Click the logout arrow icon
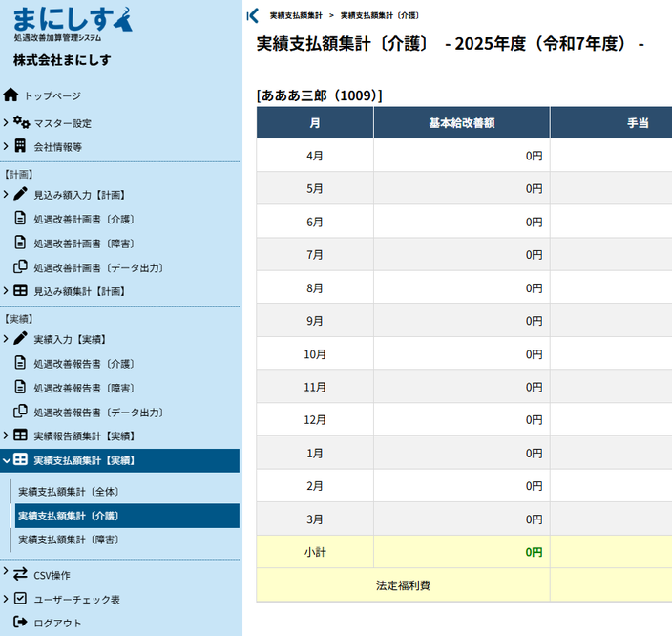672x636 pixels. 20,622
